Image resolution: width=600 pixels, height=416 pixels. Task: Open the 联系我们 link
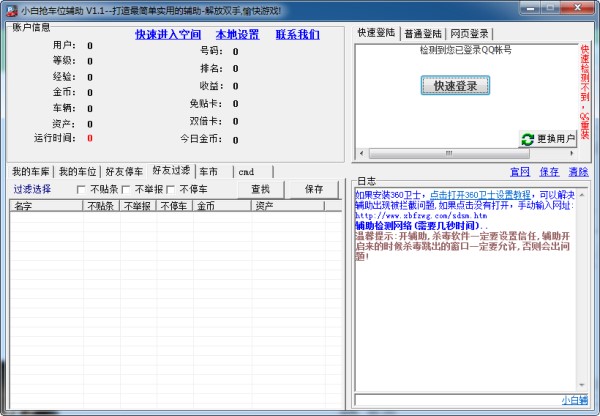click(297, 34)
